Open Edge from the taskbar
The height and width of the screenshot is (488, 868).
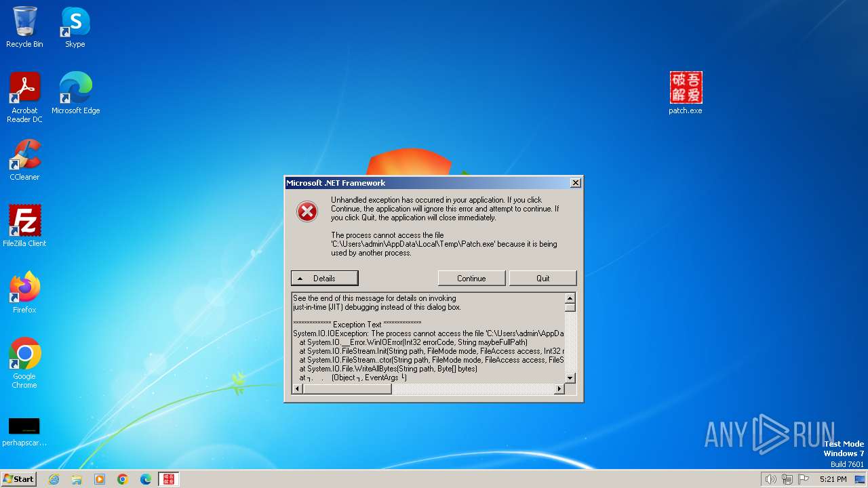click(x=146, y=479)
